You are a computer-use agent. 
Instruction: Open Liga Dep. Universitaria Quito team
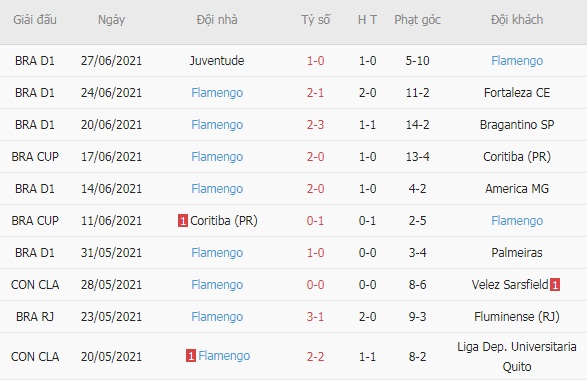[517, 356]
